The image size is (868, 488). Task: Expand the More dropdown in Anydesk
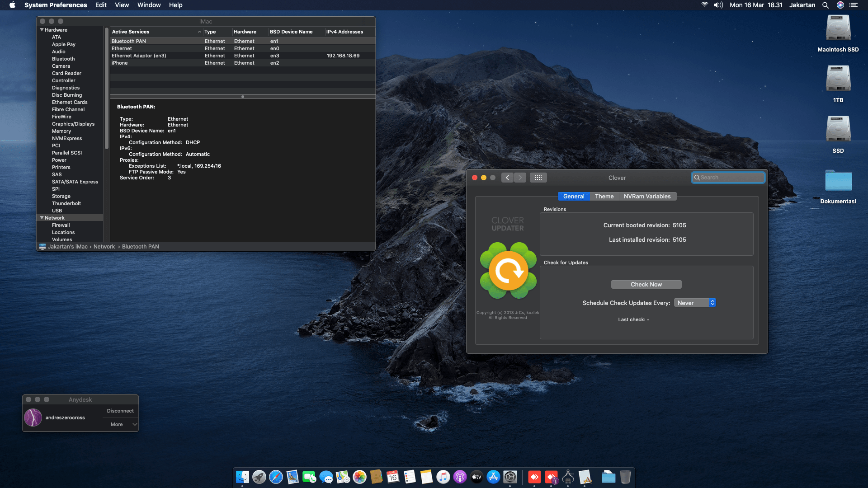[x=120, y=424]
